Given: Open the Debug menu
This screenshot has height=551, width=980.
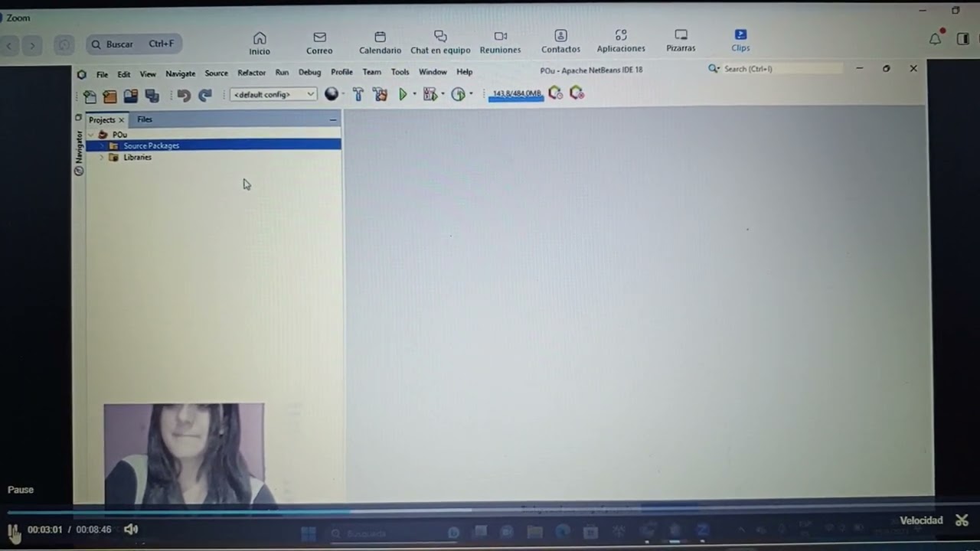Looking at the screenshot, I should [x=309, y=73].
